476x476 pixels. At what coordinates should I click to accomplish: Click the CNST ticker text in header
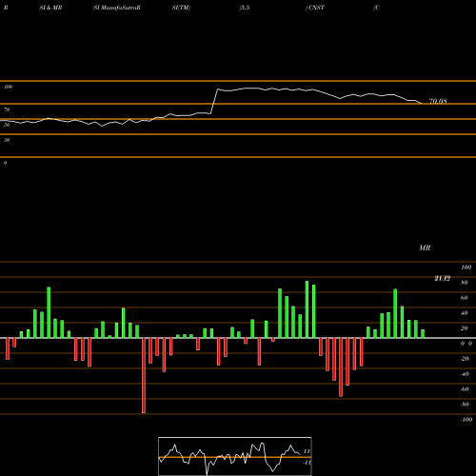click(x=316, y=8)
